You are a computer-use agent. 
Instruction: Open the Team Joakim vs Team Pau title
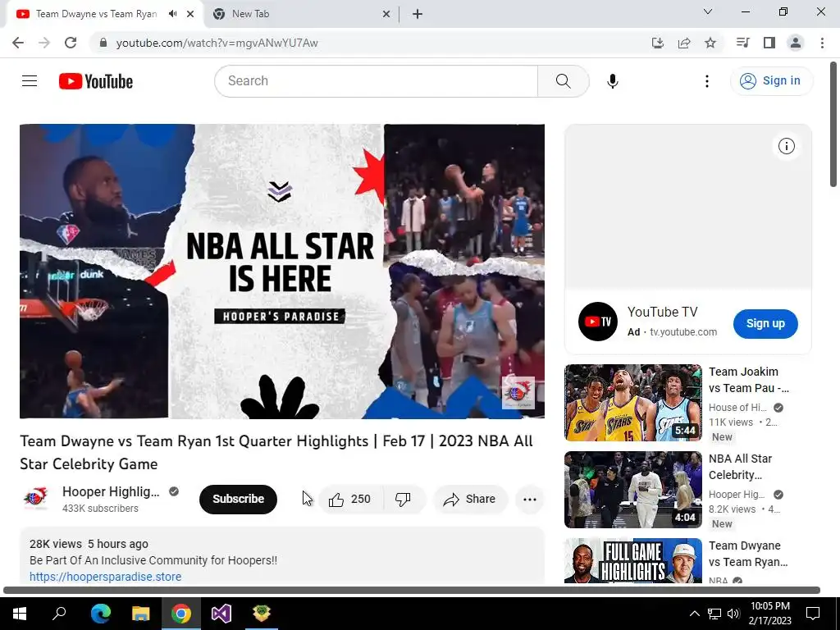[x=748, y=380]
